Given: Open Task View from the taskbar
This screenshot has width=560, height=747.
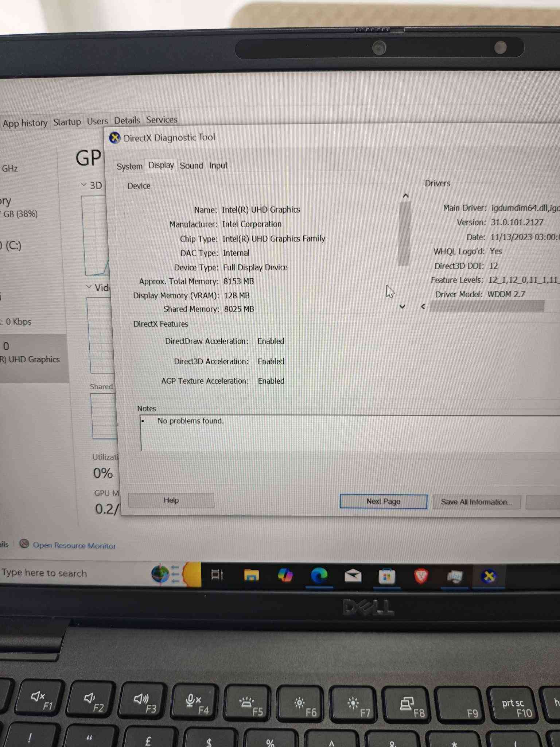Looking at the screenshot, I should tap(217, 575).
